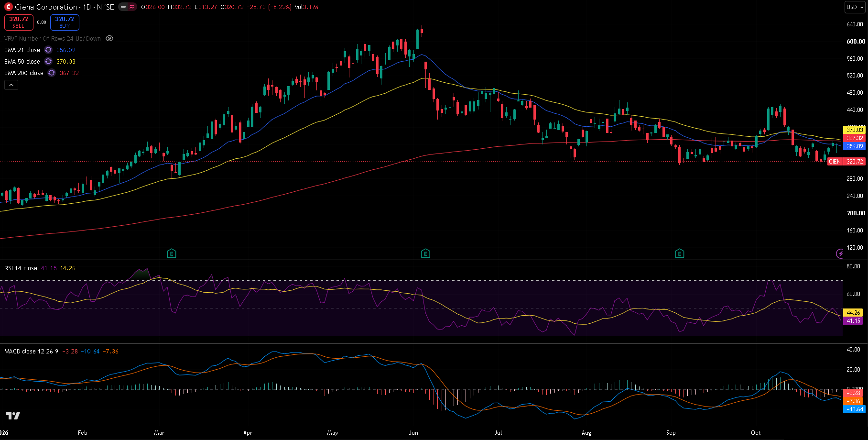Select the RSI 14 close legend label

tap(21, 268)
